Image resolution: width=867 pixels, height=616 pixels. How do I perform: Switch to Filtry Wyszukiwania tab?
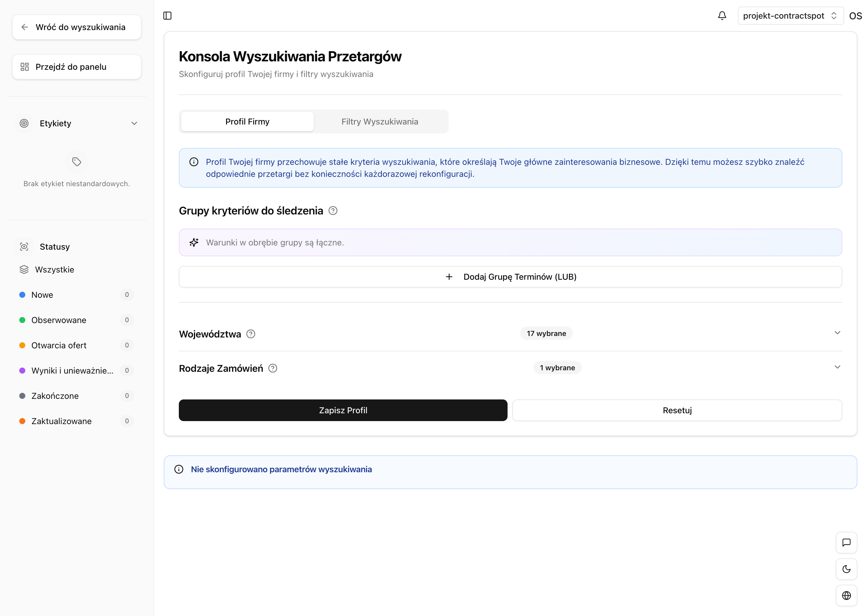[x=380, y=122]
